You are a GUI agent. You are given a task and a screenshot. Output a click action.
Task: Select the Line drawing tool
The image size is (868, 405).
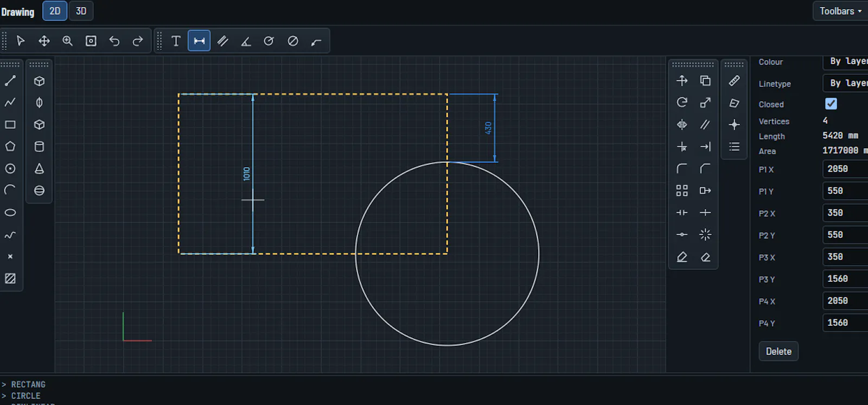(x=10, y=81)
